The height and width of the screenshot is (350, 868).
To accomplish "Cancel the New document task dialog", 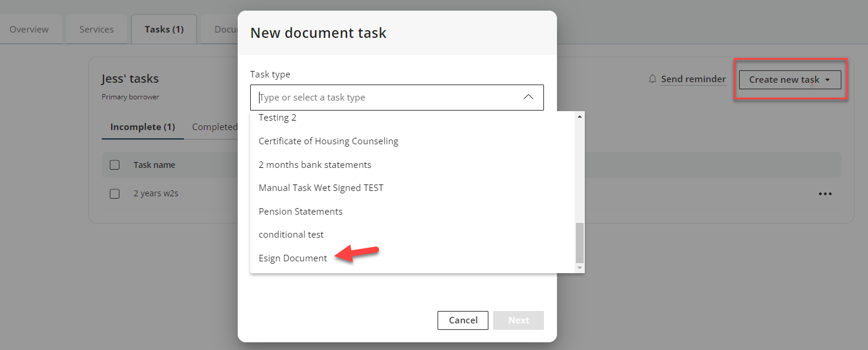I will tap(463, 320).
